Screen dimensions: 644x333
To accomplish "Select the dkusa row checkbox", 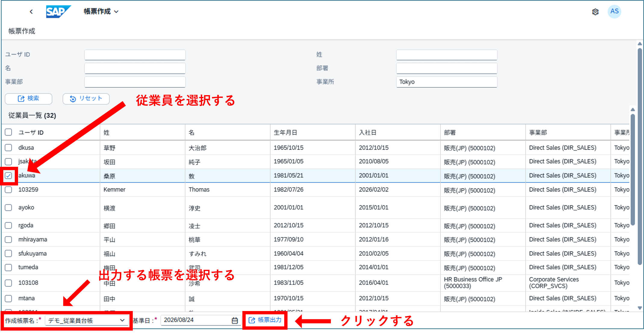I will click(8, 148).
